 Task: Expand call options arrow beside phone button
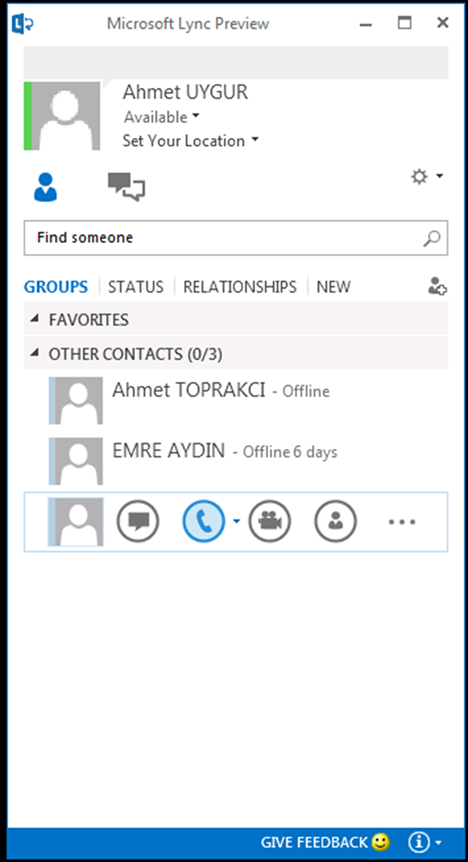click(236, 521)
